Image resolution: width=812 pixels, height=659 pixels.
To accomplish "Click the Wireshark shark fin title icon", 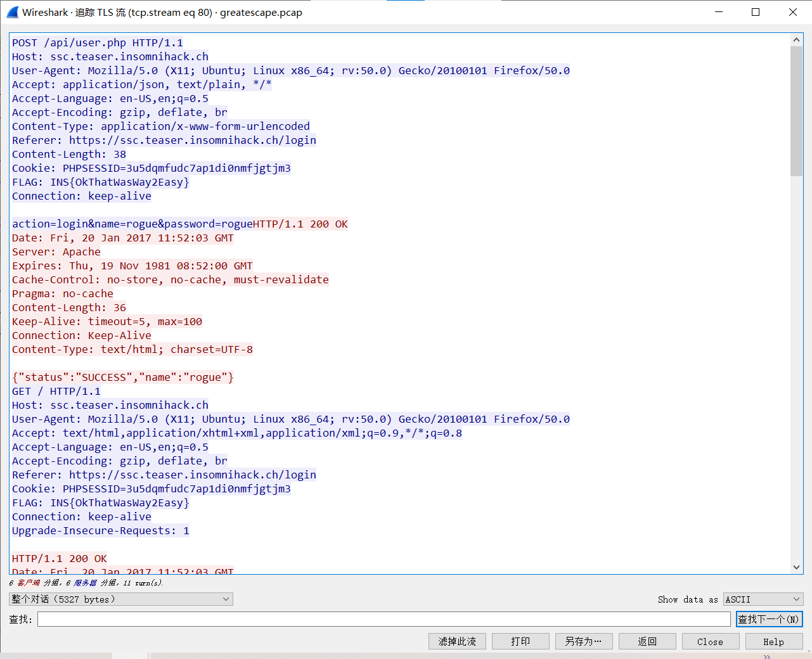I will (13, 12).
